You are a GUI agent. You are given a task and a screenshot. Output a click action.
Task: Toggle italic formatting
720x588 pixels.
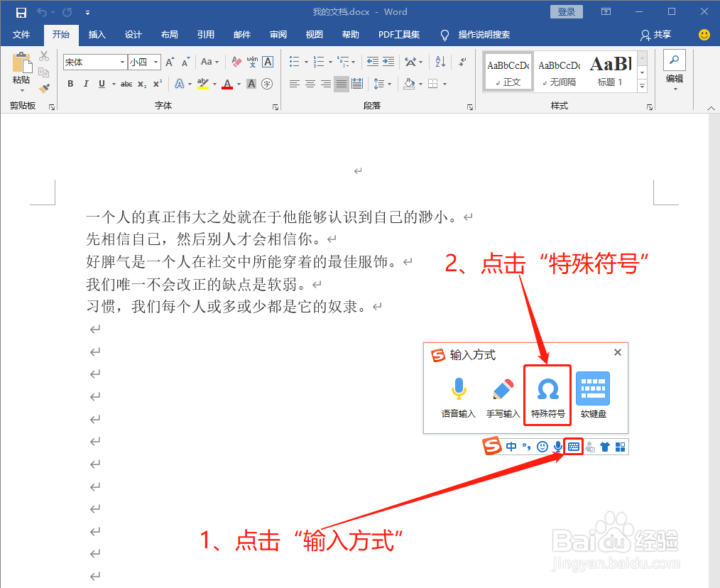click(x=84, y=84)
